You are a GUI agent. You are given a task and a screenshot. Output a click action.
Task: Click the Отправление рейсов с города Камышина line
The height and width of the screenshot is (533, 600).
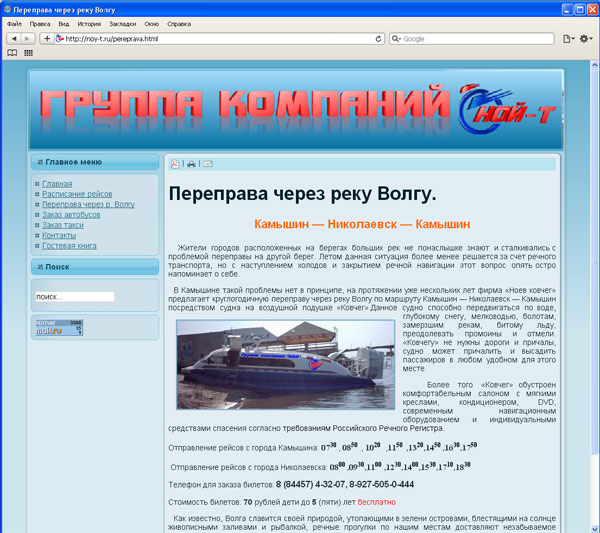[323, 447]
